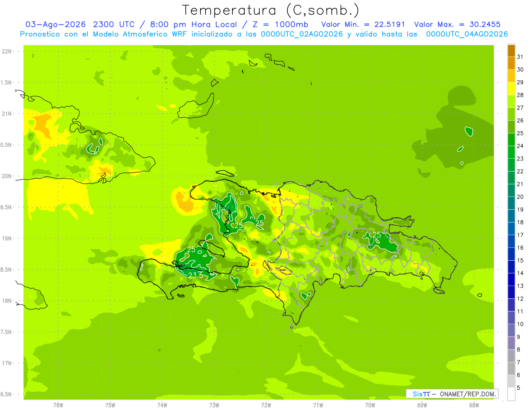The width and height of the screenshot is (532, 411).
Task: Pick the legend color band between 24 and 25
Action: [511, 139]
